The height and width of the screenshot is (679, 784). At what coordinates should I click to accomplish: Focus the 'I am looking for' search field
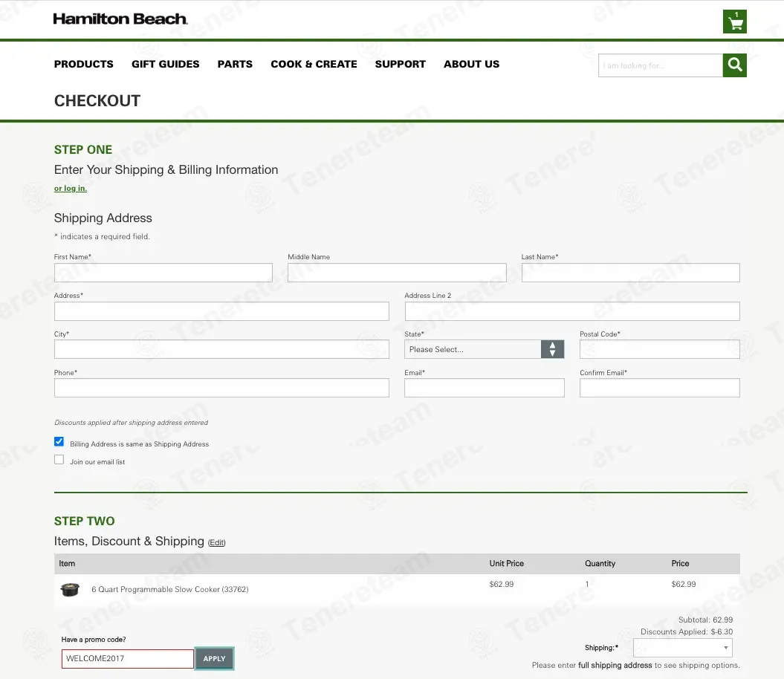point(661,65)
